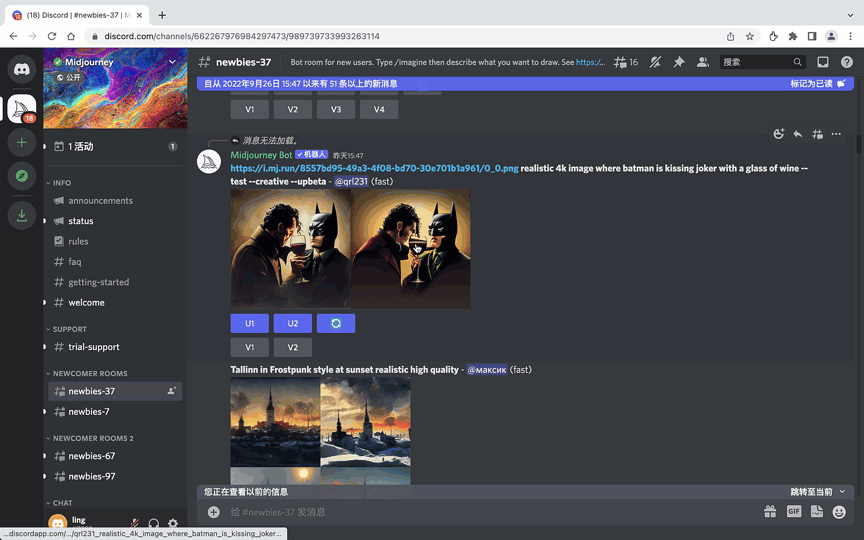Screen dimensions: 864x540
Task: Open user settings gear icon
Action: coord(173,523)
